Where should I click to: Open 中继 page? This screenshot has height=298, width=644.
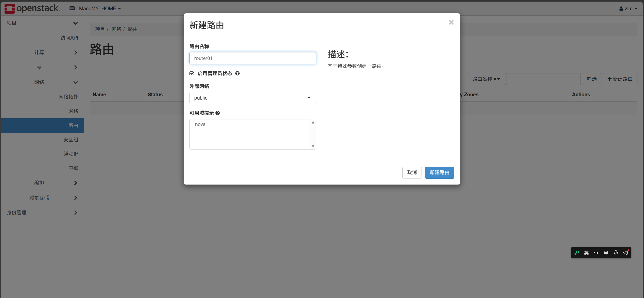[73, 168]
